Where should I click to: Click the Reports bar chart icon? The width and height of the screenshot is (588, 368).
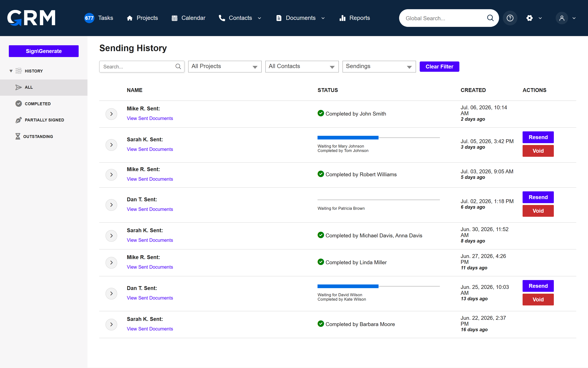pyautogui.click(x=342, y=18)
